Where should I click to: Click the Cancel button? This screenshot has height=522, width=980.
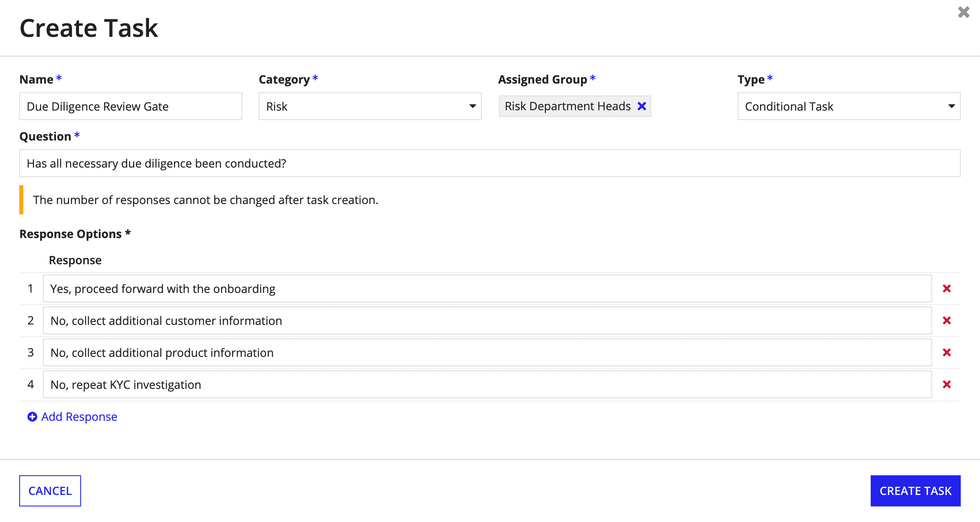pyautogui.click(x=50, y=491)
